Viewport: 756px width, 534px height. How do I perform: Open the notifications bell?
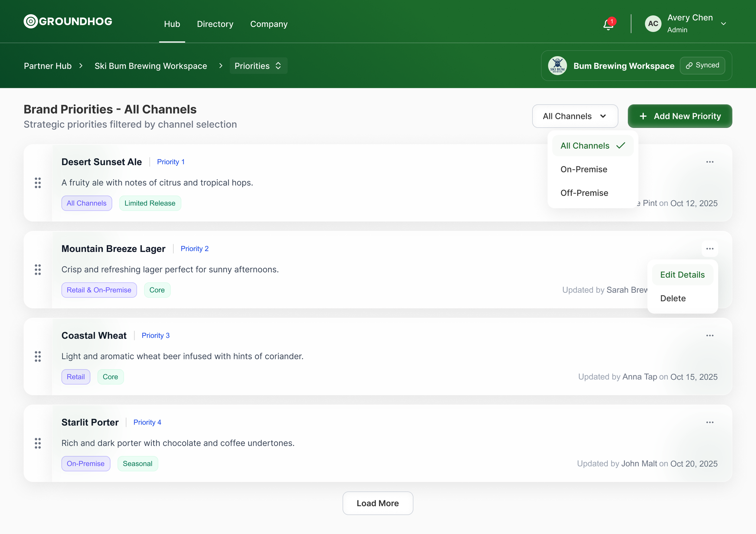(608, 24)
